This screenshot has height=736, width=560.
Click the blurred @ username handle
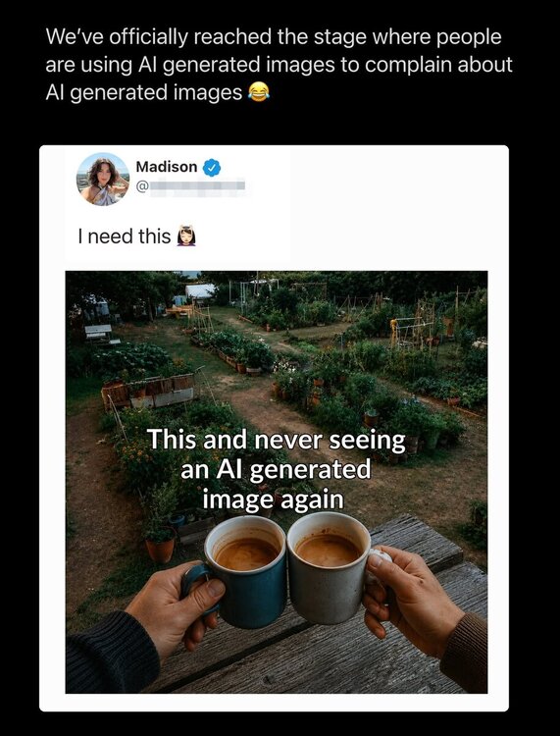(x=191, y=185)
